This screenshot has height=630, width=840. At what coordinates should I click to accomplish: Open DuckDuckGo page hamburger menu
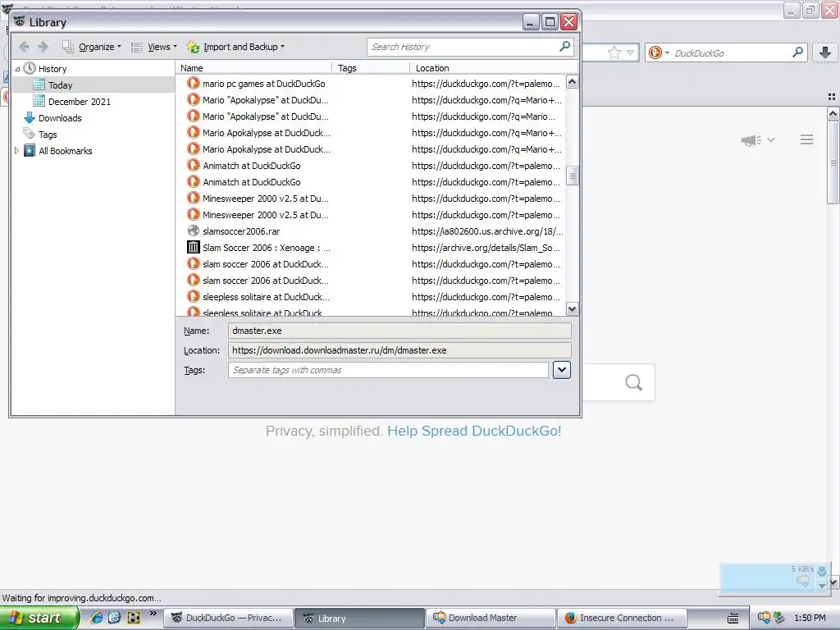tap(807, 139)
